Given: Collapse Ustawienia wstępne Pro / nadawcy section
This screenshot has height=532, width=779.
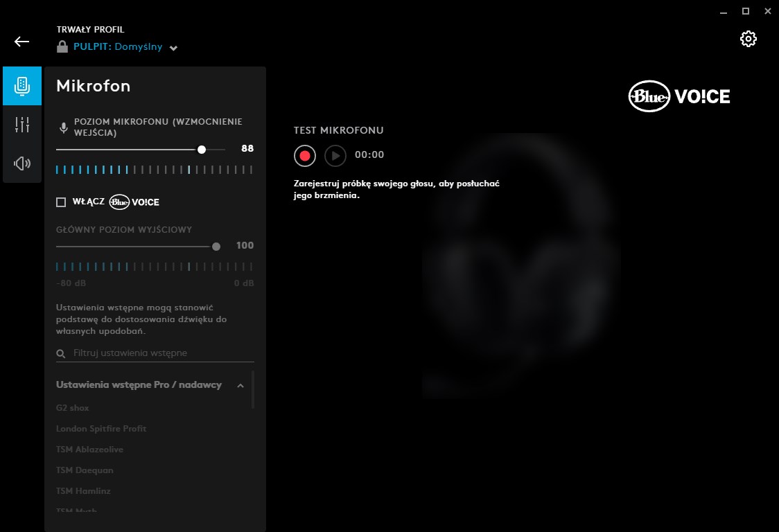Looking at the screenshot, I should click(x=240, y=385).
